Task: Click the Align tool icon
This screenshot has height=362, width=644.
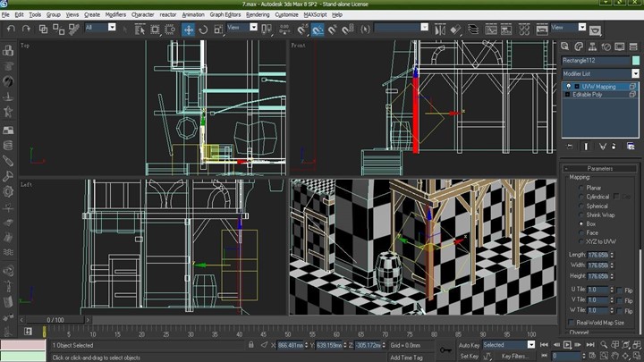Action: pyautogui.click(x=455, y=29)
